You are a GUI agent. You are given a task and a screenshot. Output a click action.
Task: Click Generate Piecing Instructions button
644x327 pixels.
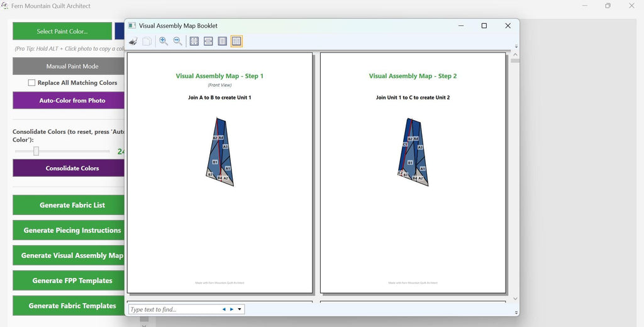pos(69,230)
